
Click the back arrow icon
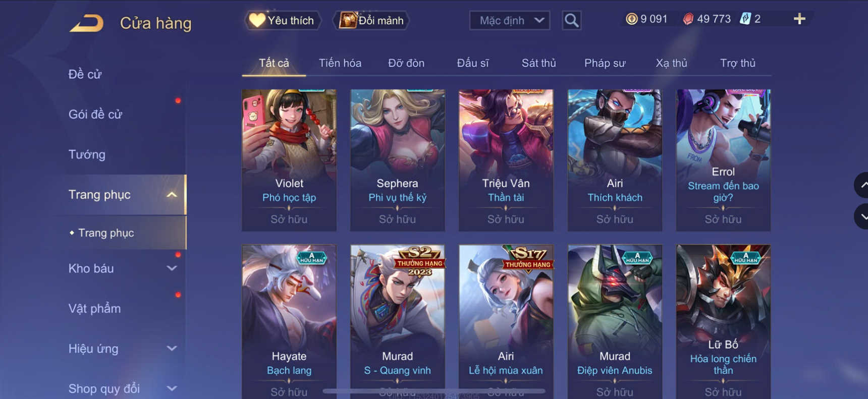click(x=86, y=23)
